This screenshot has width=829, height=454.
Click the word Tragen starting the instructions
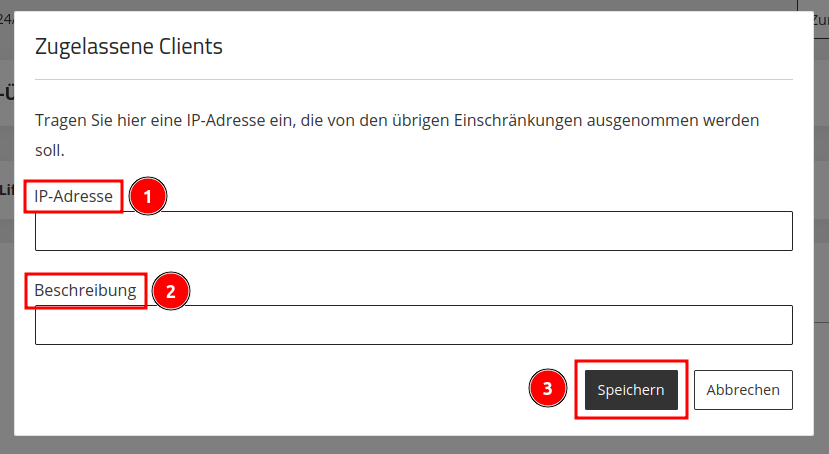tap(61, 121)
